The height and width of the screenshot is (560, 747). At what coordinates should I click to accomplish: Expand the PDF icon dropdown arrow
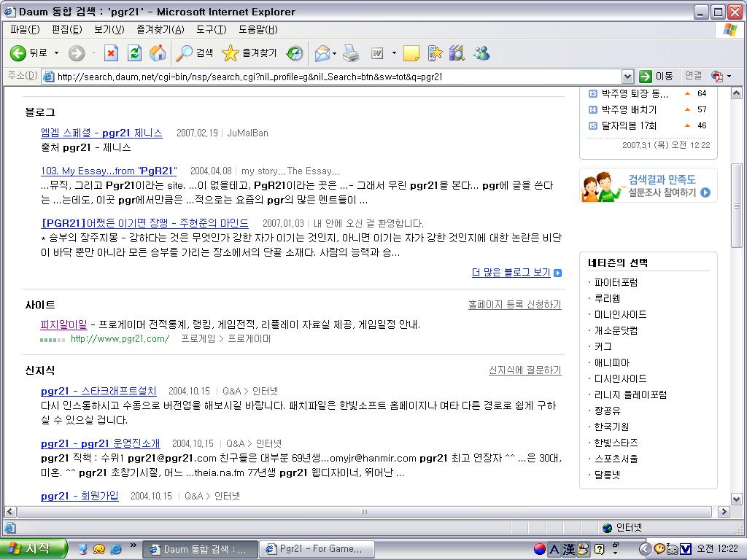[x=729, y=76]
